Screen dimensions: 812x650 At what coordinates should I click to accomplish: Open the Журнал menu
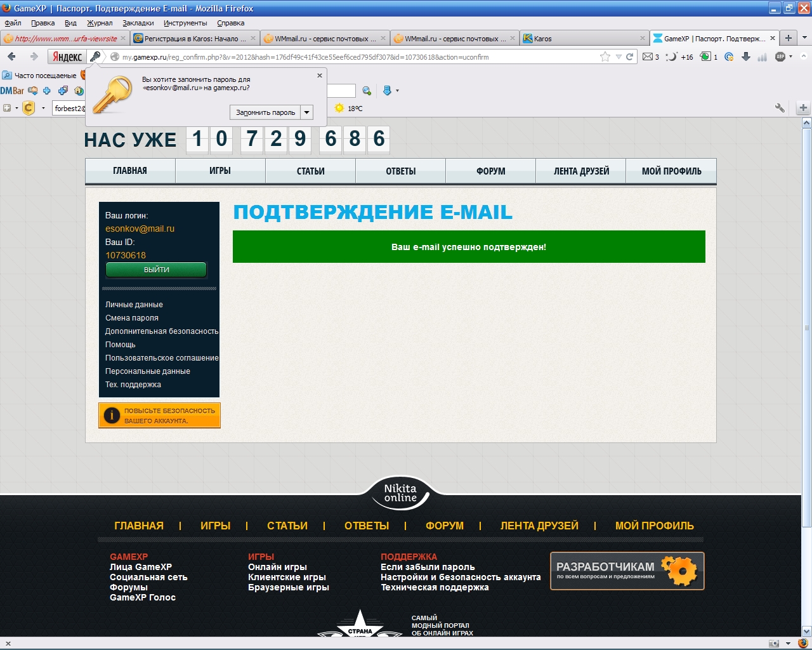tap(100, 23)
